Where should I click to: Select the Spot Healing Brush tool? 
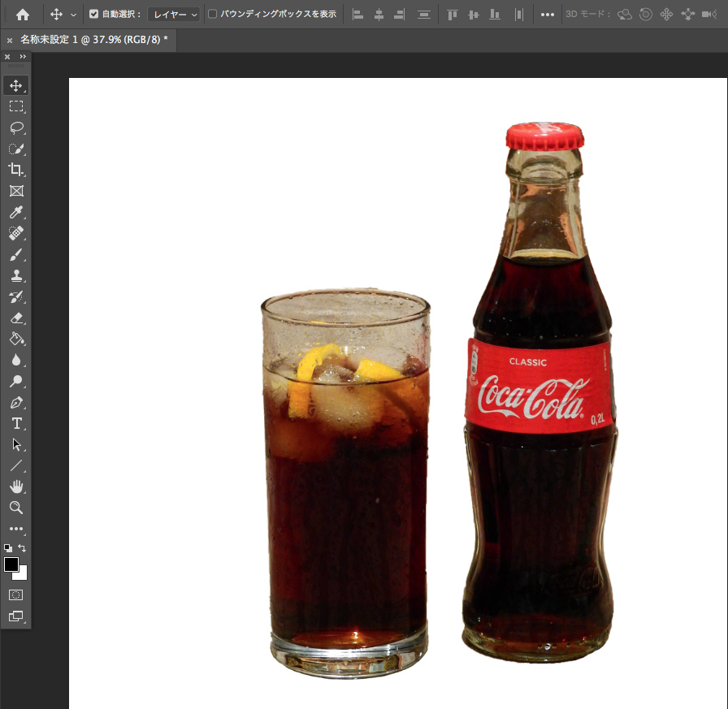(16, 233)
